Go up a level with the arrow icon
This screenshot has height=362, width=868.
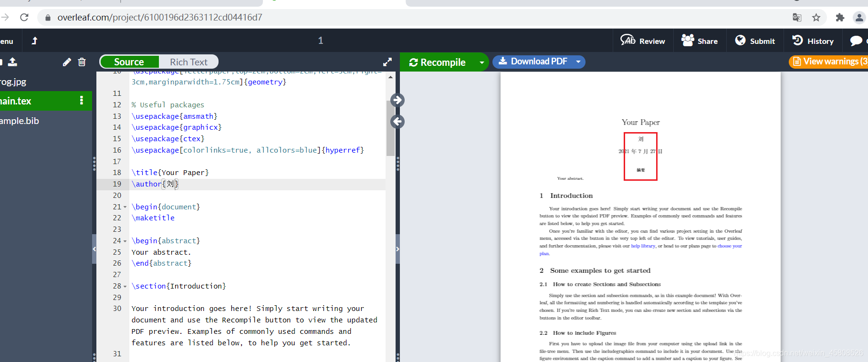click(34, 41)
